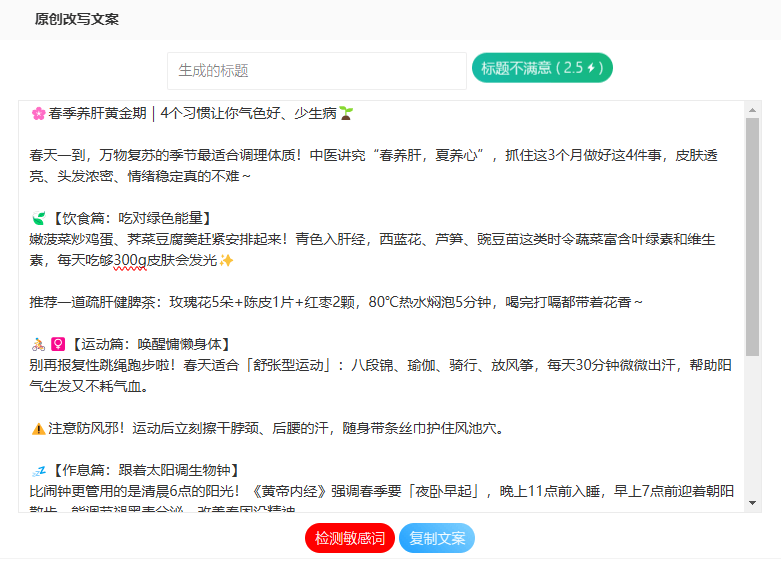The height and width of the screenshot is (567, 781).
Task: Click the cherry blossom emoji in headline
Action: (x=38, y=113)
